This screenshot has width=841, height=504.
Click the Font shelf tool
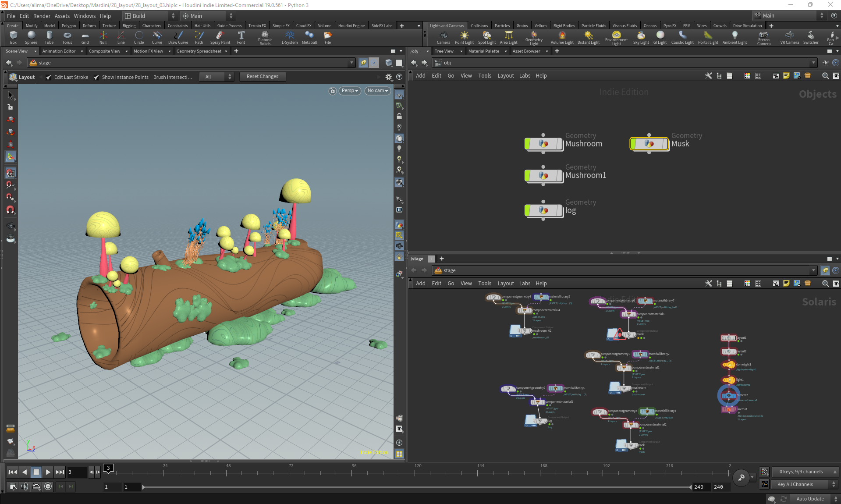pyautogui.click(x=241, y=38)
